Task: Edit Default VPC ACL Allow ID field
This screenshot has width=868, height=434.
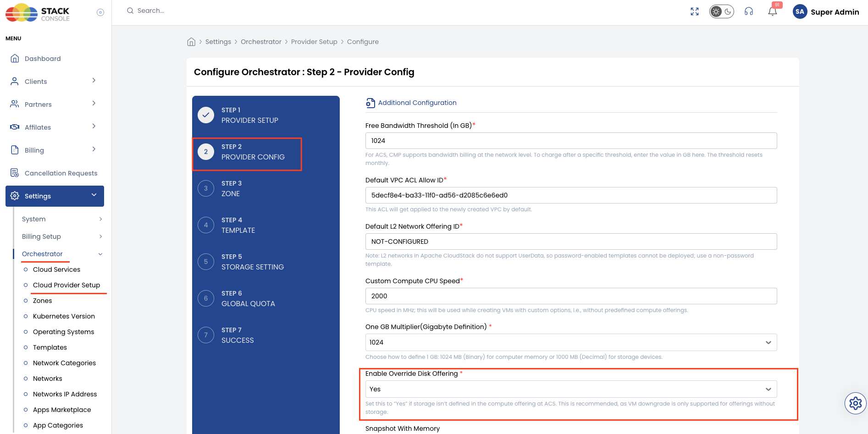Action: pyautogui.click(x=571, y=195)
